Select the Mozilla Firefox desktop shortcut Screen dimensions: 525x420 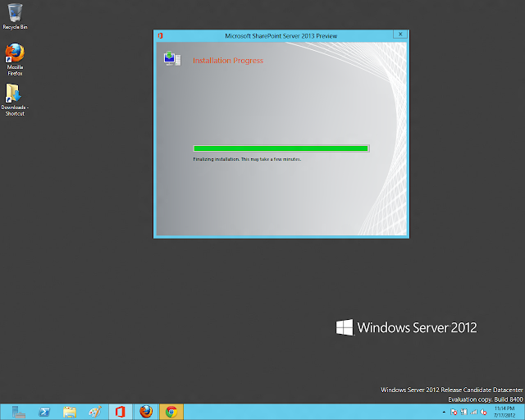(15, 59)
